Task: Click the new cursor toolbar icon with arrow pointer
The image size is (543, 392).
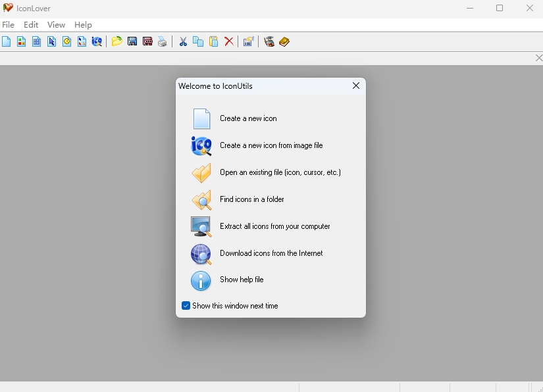Action: point(51,41)
